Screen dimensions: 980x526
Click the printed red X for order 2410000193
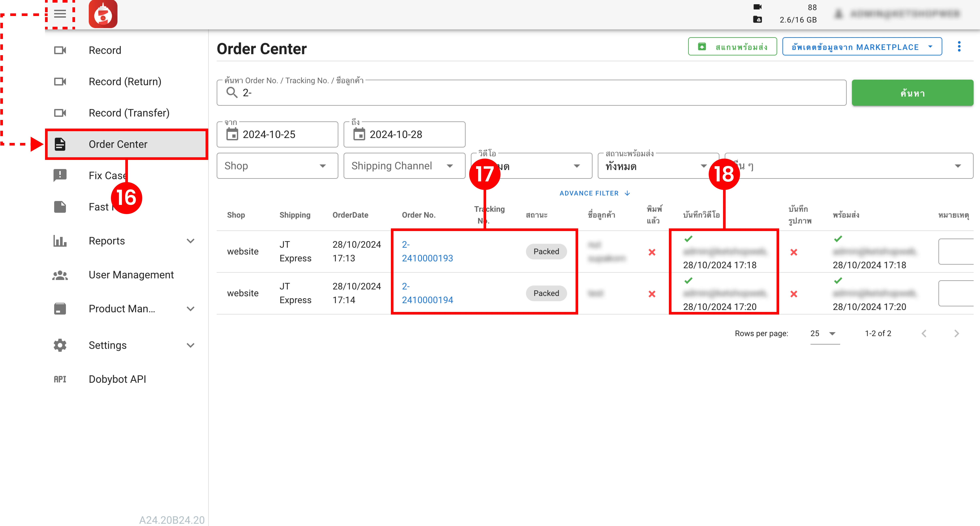click(x=652, y=252)
